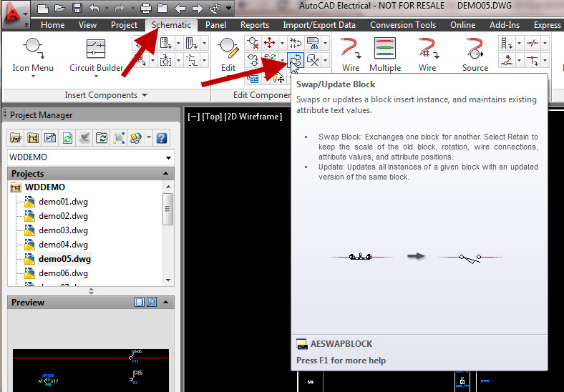Click the Publish/Plot icon in Project Manager
The width and height of the screenshot is (564, 392).
pyautogui.click(x=136, y=138)
